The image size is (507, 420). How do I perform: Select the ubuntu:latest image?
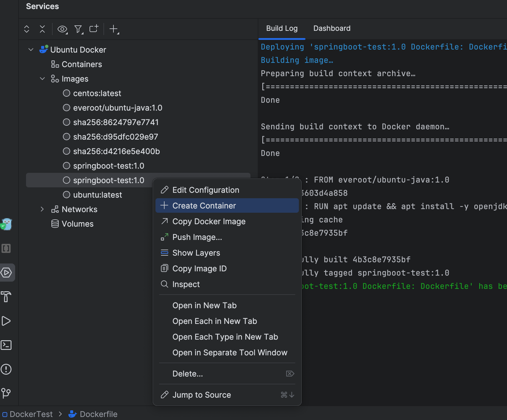pyautogui.click(x=97, y=195)
